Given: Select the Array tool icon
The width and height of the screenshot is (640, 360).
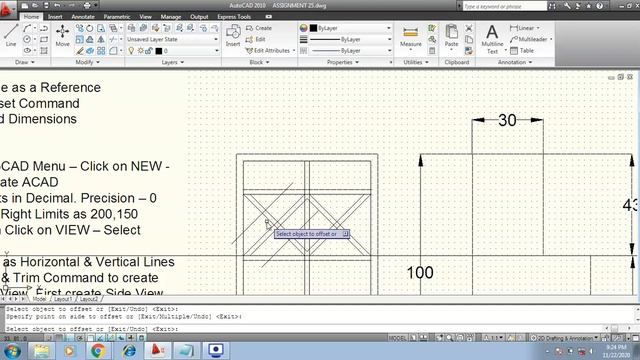Looking at the screenshot, I should (x=101, y=51).
